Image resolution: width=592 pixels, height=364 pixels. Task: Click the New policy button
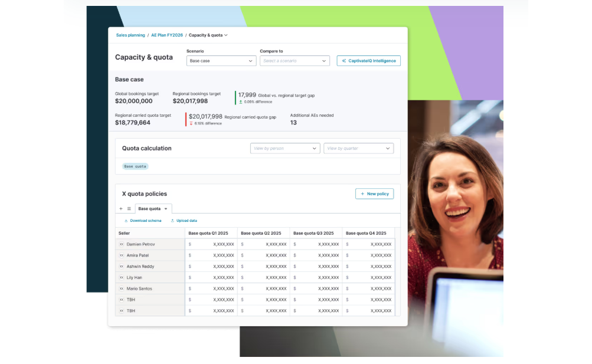coord(375,194)
